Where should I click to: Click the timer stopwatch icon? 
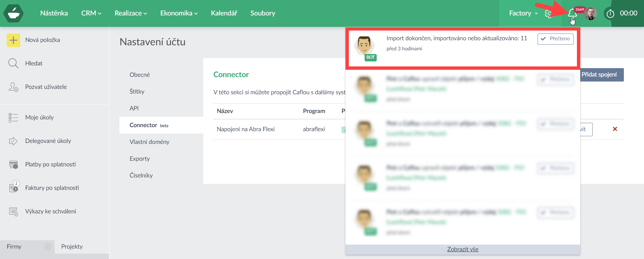(610, 13)
